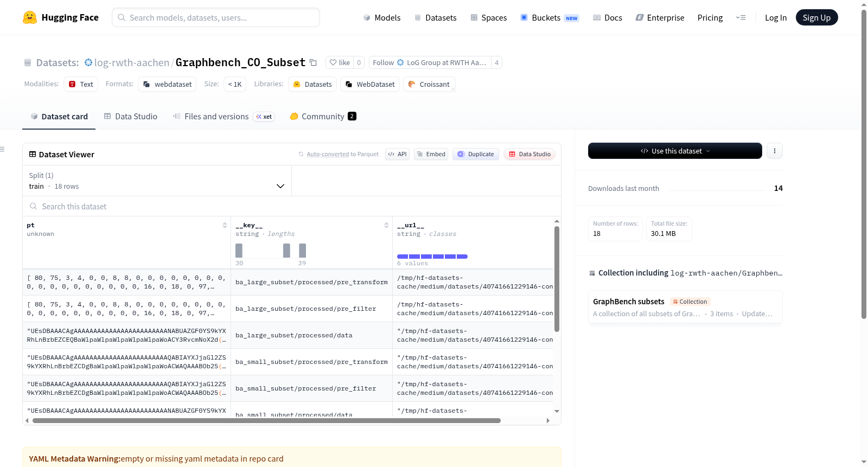Click the Sign Up button
868x467 pixels.
[x=816, y=17]
